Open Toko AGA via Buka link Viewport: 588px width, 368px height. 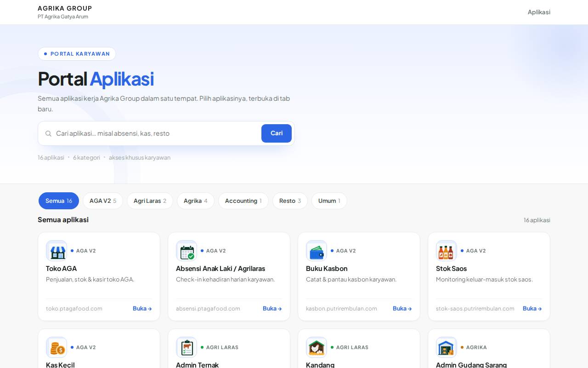(x=142, y=309)
